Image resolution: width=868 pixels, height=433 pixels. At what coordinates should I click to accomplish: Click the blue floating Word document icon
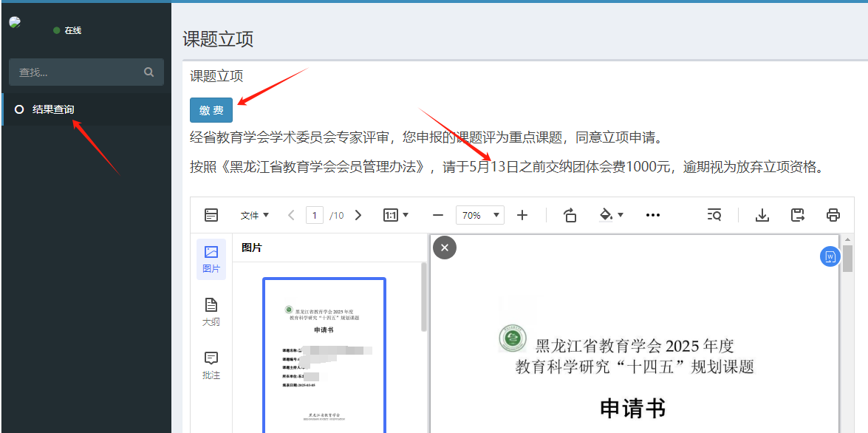click(830, 256)
